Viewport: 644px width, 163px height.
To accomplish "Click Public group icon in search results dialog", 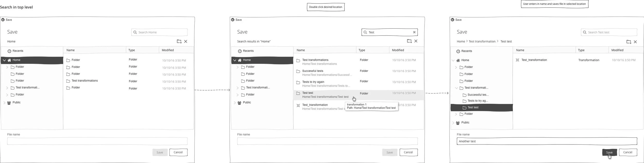I will tap(239, 103).
